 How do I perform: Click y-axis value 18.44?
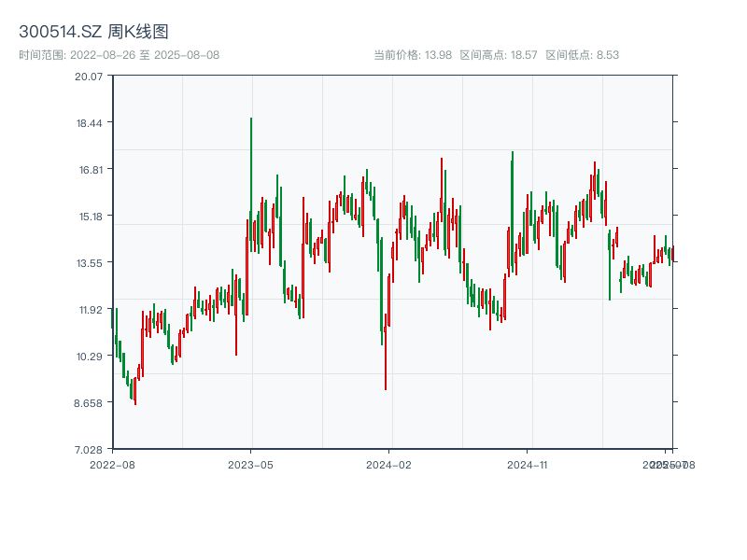point(89,123)
